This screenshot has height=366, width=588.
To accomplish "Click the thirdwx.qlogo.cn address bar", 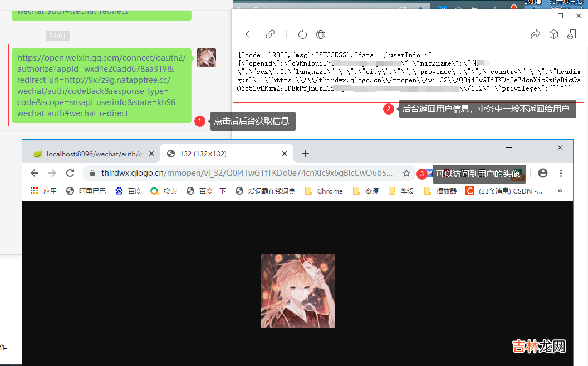I will (245, 173).
